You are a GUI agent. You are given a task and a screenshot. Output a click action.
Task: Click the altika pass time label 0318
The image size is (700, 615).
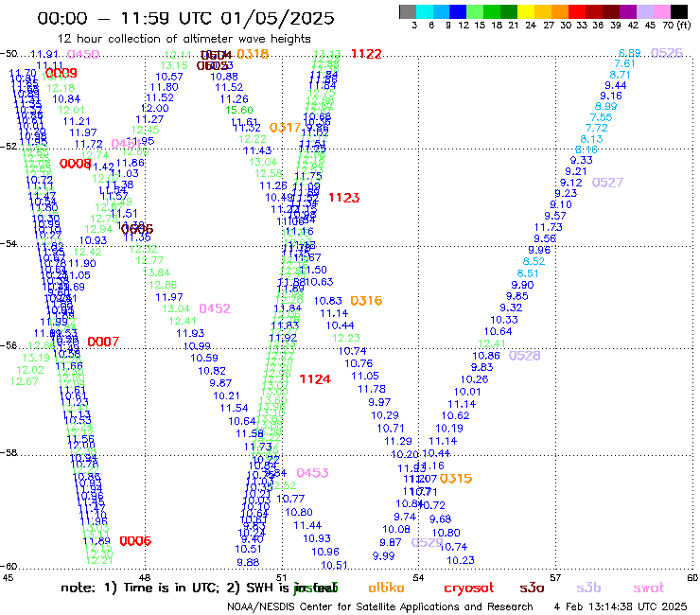coord(253,54)
